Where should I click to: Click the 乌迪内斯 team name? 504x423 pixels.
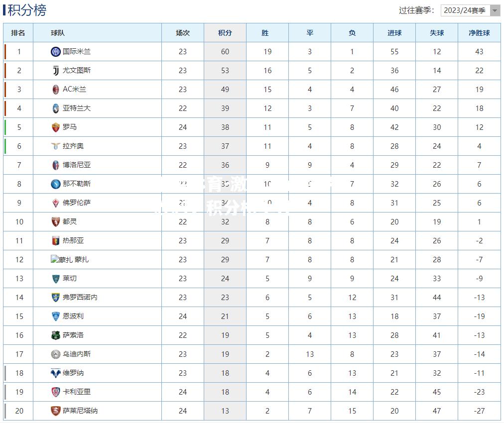[77, 354]
